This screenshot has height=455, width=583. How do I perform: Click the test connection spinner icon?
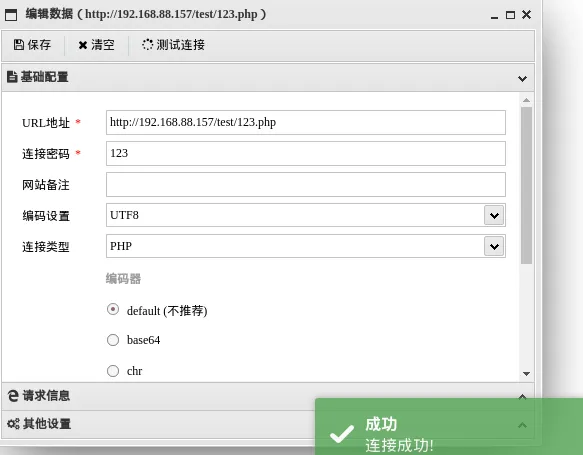(147, 45)
